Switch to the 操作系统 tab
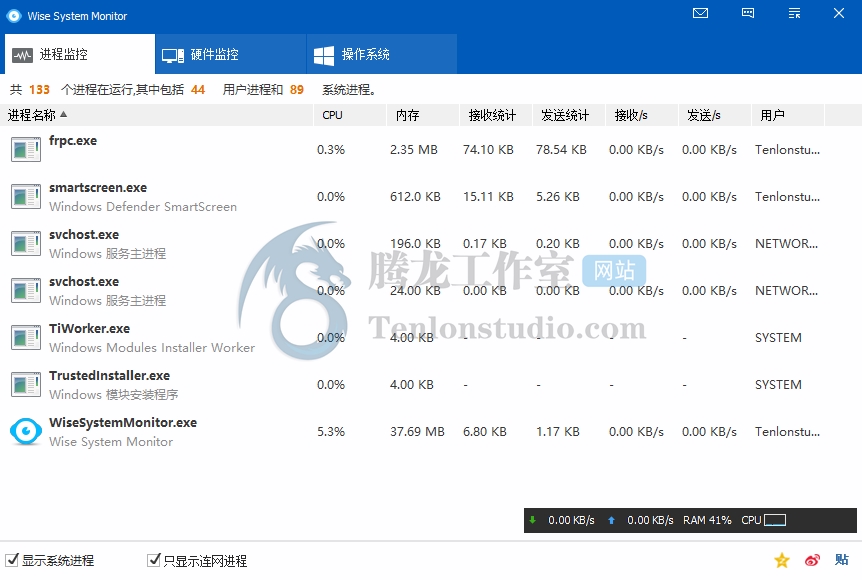Screen dimensions: 862x580 pyautogui.click(x=382, y=54)
